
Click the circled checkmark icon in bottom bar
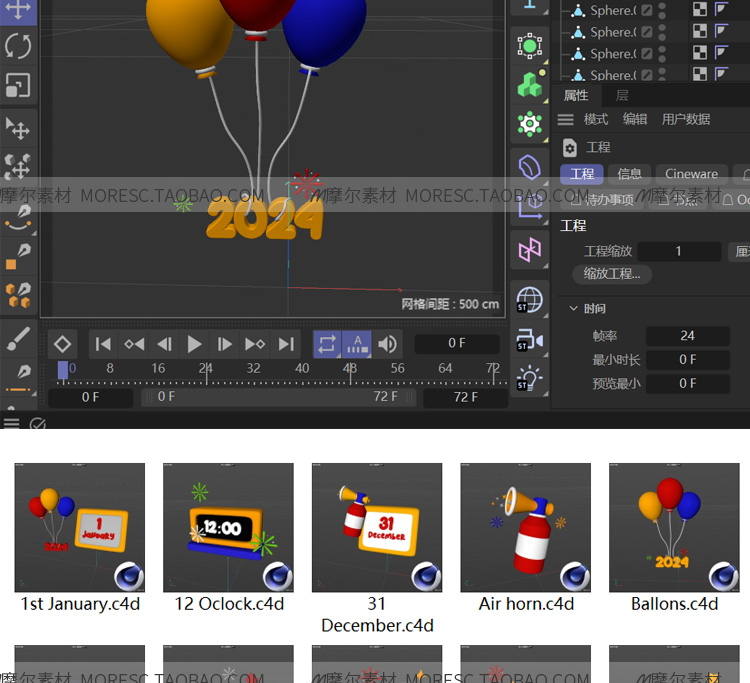coord(37,424)
